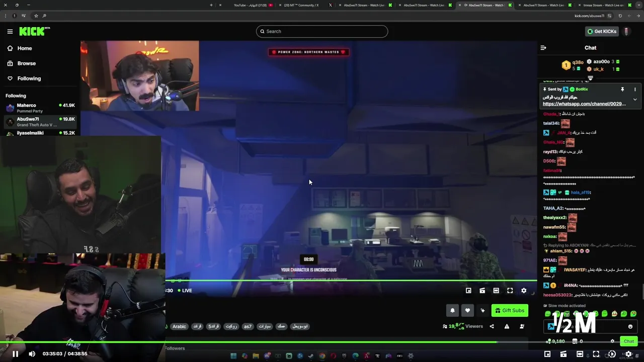Screen dimensions: 644x362
Task: Open outer player miniplayer icon
Action: click(547, 354)
